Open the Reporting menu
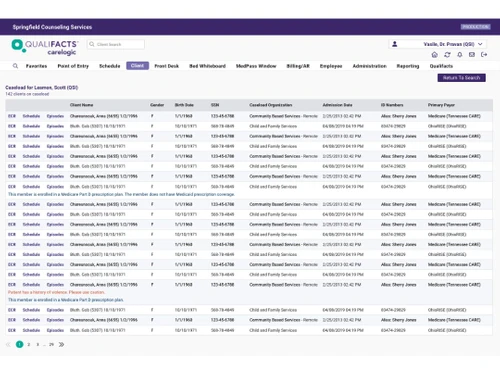Screen dimensions: 500x375 click(x=408, y=66)
